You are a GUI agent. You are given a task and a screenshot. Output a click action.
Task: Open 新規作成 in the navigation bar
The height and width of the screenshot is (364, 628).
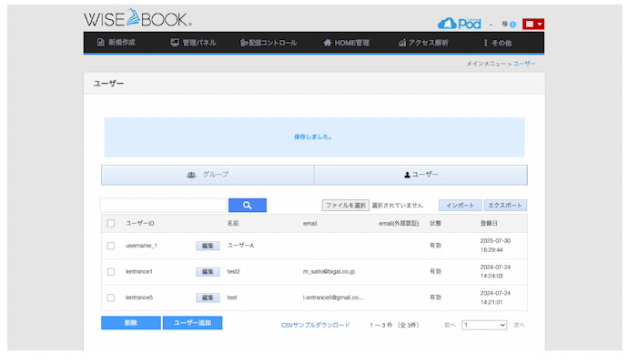tap(116, 43)
